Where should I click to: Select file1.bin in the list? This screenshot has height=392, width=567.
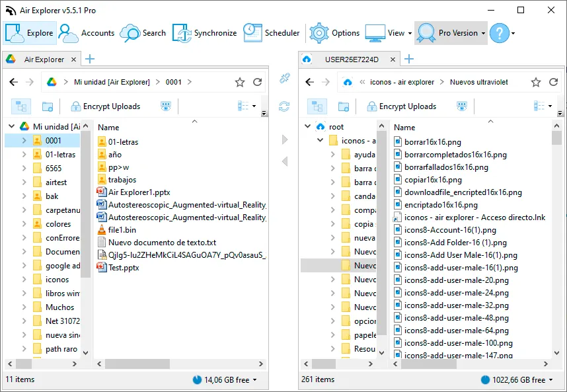tap(122, 230)
